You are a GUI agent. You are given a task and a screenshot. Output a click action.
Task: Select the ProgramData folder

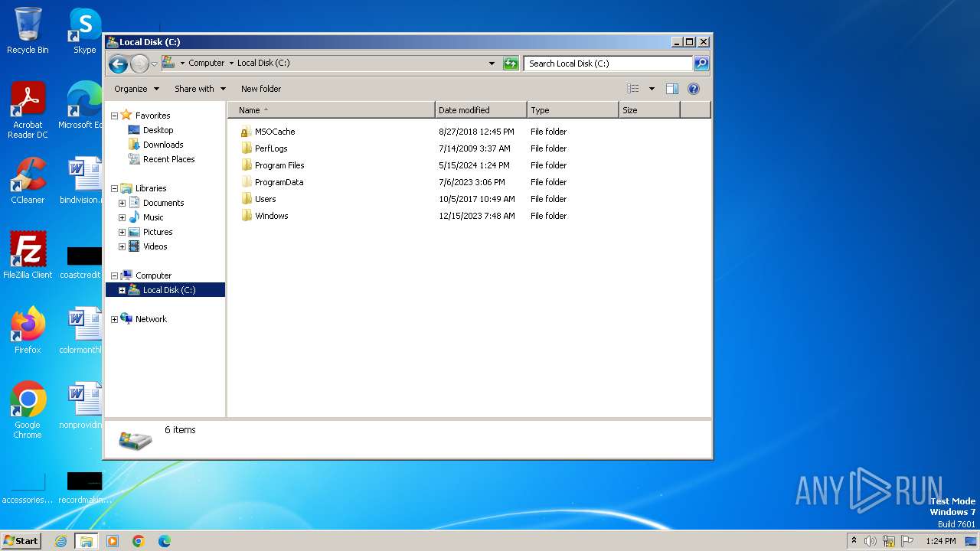(x=279, y=182)
